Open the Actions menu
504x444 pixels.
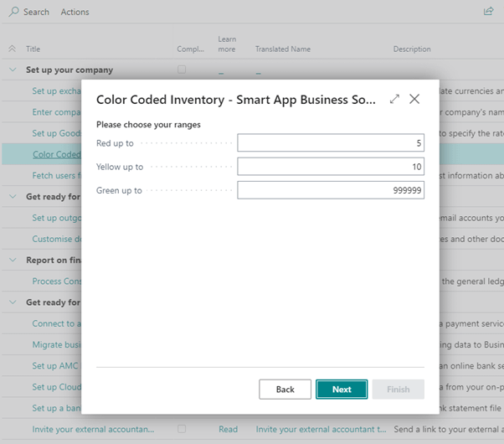click(x=75, y=12)
